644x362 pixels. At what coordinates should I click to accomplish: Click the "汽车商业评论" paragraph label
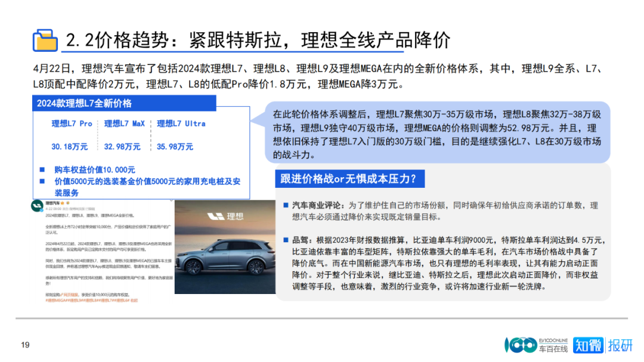(x=317, y=205)
